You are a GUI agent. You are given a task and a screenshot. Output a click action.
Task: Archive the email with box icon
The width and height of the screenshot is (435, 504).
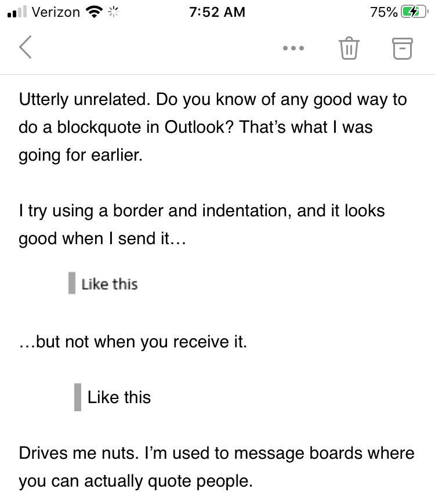[x=402, y=49]
